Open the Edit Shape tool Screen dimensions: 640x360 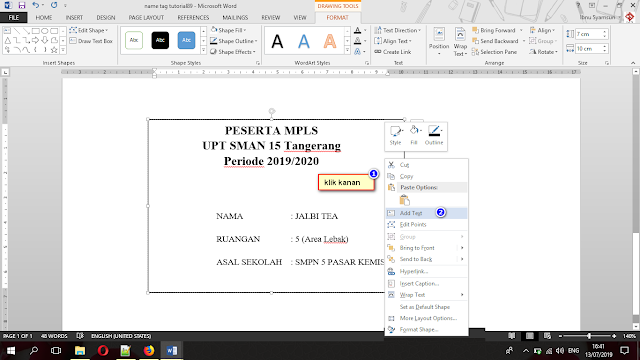(x=89, y=30)
